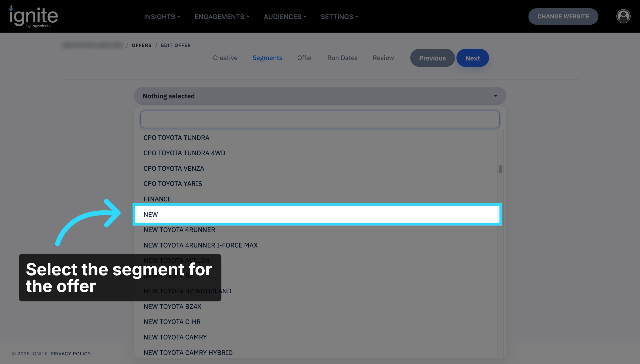Viewport: 640px width, 364px height.
Task: Click the Change Website button
Action: 563,16
